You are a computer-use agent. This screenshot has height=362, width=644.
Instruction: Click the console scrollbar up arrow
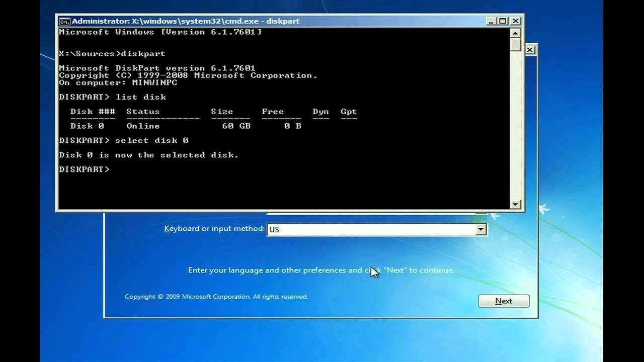[x=515, y=33]
